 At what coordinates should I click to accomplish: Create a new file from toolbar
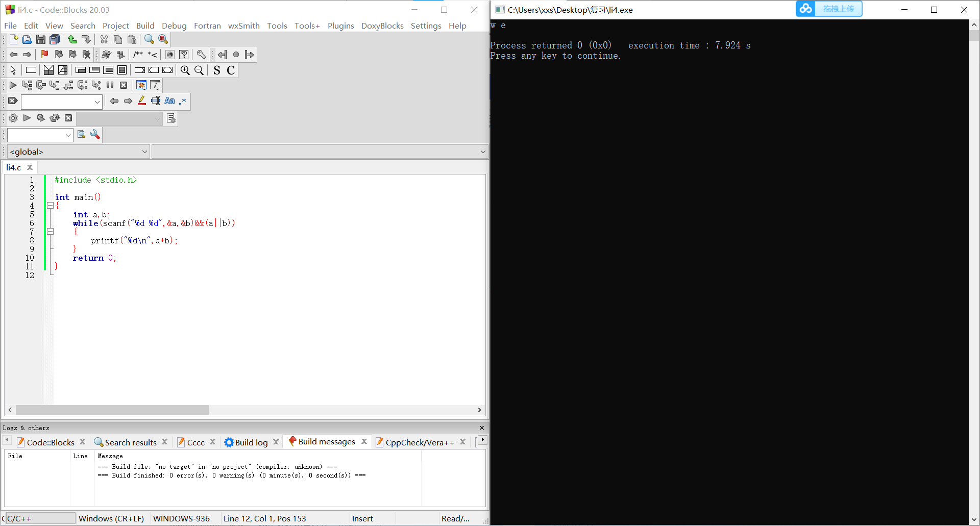[x=14, y=39]
